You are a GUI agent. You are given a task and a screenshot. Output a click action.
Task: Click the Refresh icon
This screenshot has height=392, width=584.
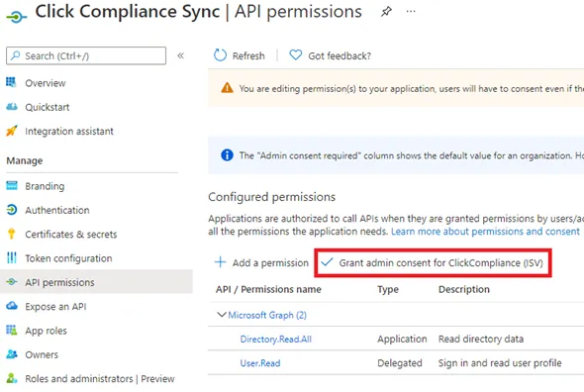pos(220,55)
